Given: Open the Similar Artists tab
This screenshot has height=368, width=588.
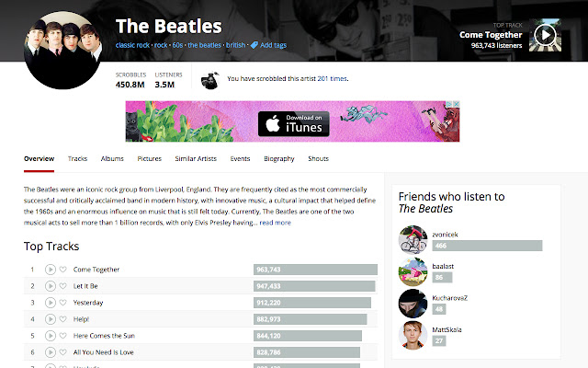Looking at the screenshot, I should [196, 159].
